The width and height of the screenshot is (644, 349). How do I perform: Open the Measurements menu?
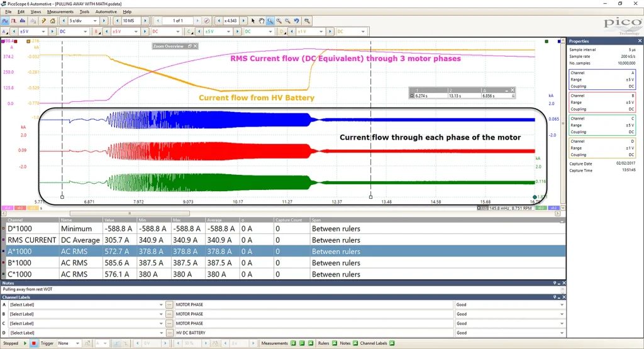point(60,12)
